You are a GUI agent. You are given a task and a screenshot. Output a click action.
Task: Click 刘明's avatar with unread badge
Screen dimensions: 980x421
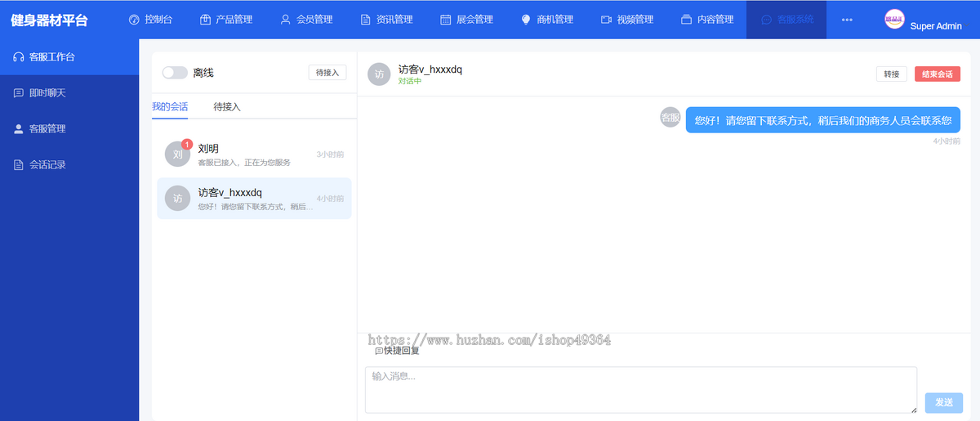click(177, 154)
